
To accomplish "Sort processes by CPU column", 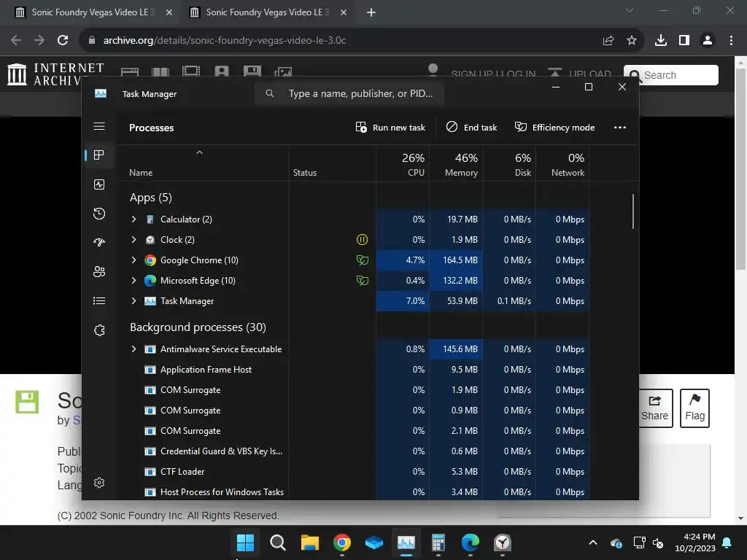I will [x=403, y=163].
